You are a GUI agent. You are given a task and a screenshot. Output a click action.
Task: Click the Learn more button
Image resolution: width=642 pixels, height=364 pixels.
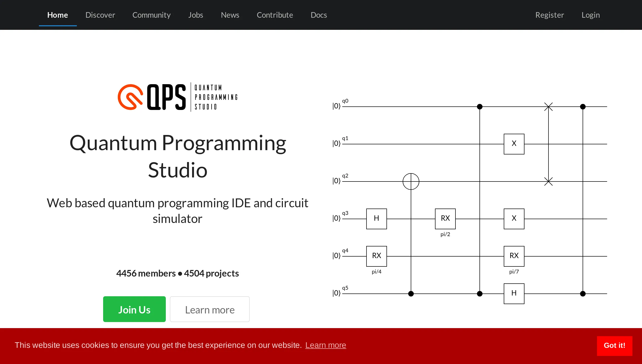(210, 309)
